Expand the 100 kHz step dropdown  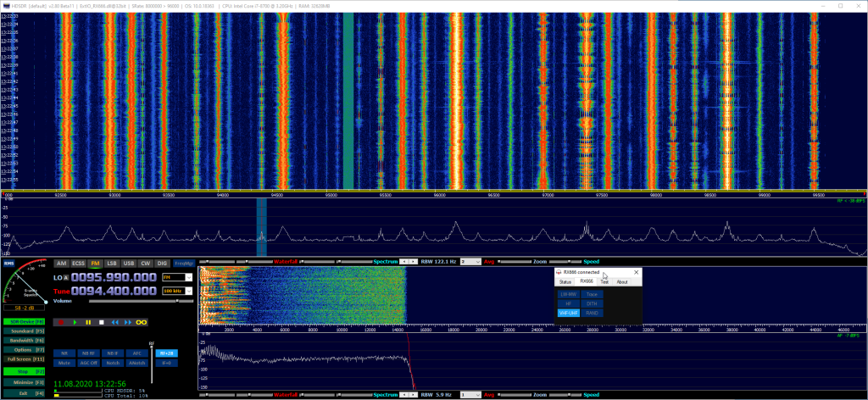pyautogui.click(x=177, y=291)
